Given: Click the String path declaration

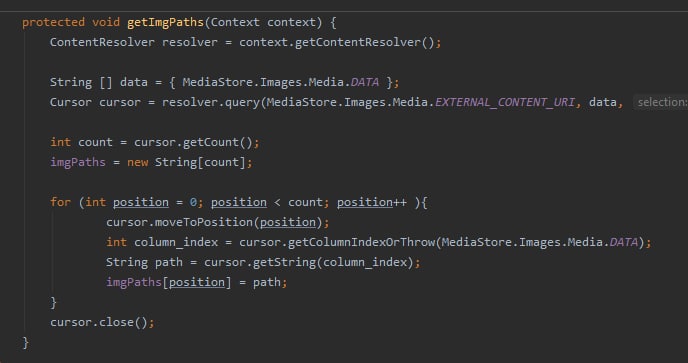Looking at the screenshot, I should point(144,262).
